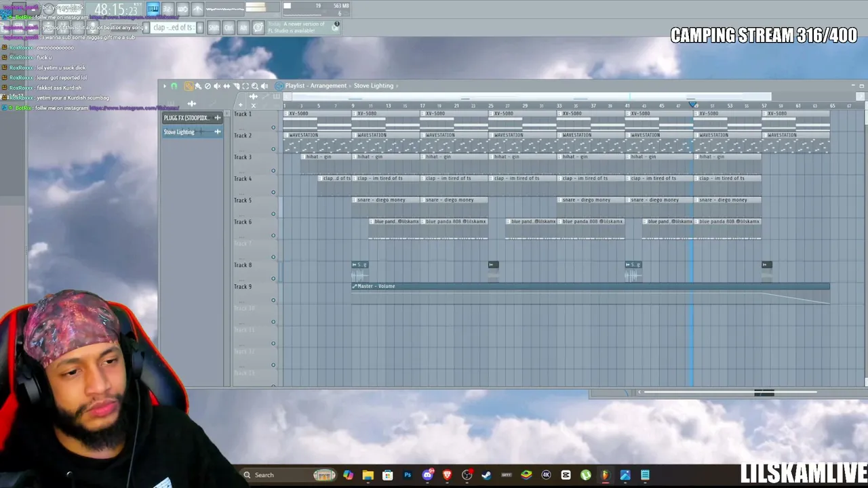Image resolution: width=868 pixels, height=488 pixels.
Task: Select the Slip tool in playlist toolbar
Action: coord(226,86)
